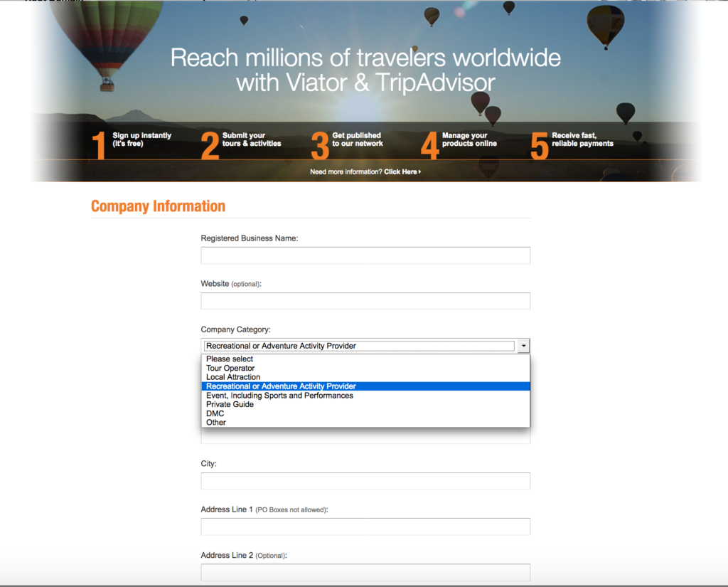The height and width of the screenshot is (587, 728).
Task: Click the Registered Business Name field
Action: 365,255
